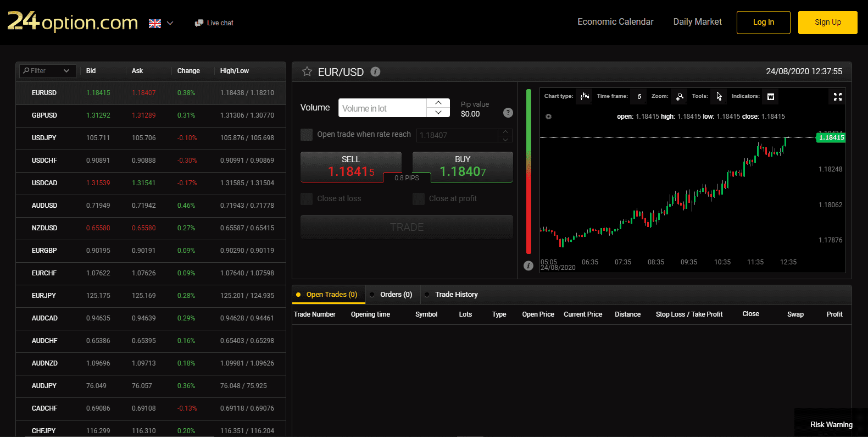The image size is (868, 437).
Task: Add EUR/USD to favorites with star
Action: [307, 71]
